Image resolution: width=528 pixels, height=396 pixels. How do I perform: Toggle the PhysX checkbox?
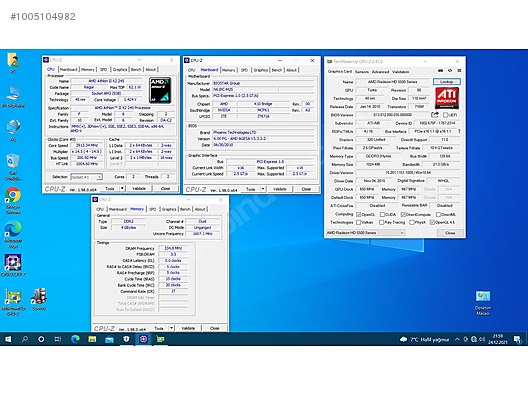(411, 222)
